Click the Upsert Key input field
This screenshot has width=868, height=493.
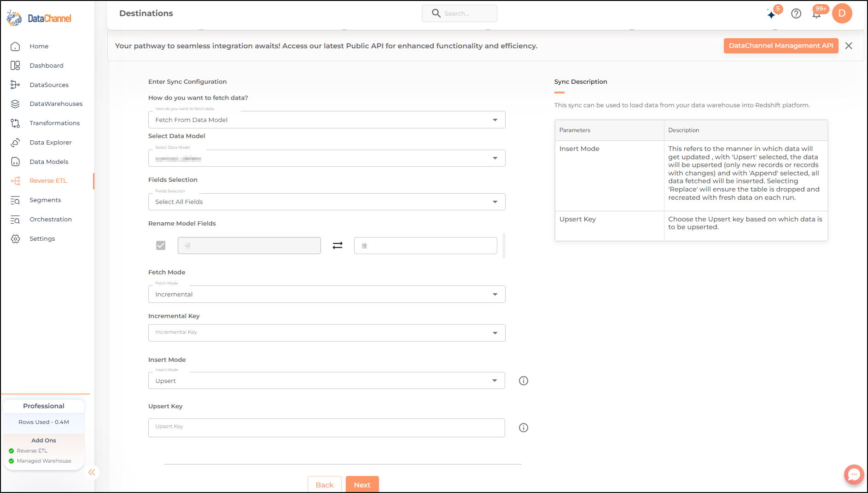pos(326,428)
